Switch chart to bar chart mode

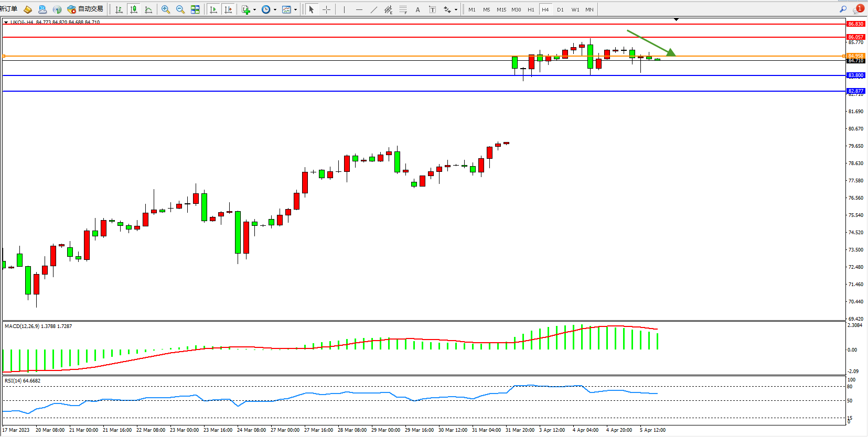pyautogui.click(x=119, y=9)
